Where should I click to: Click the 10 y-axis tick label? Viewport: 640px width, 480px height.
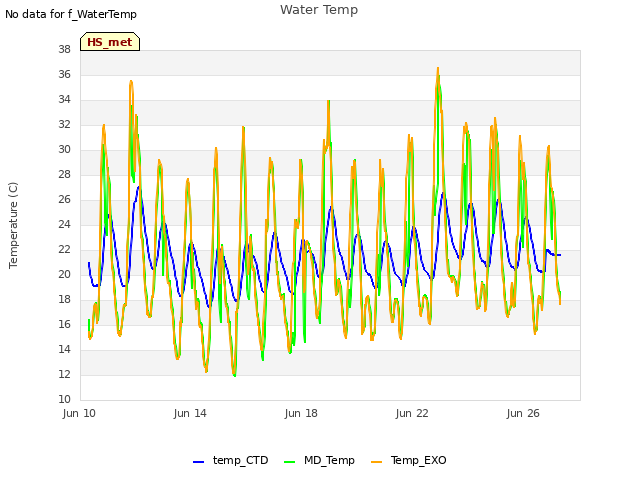(x=64, y=399)
